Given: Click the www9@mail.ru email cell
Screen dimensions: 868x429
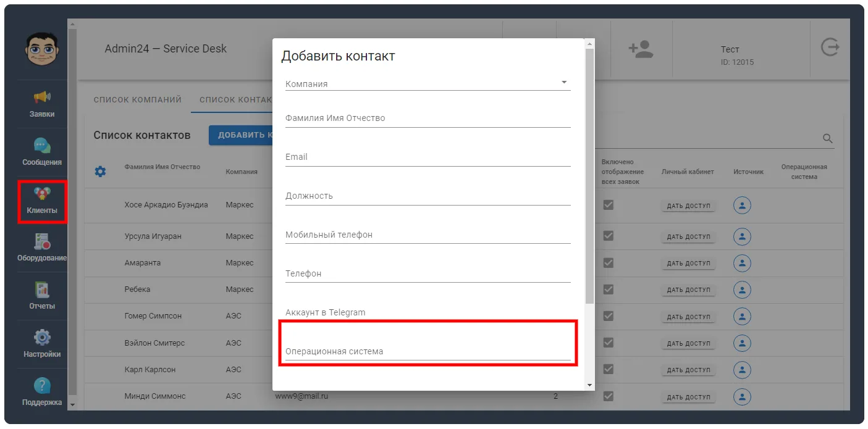Looking at the screenshot, I should (x=301, y=396).
